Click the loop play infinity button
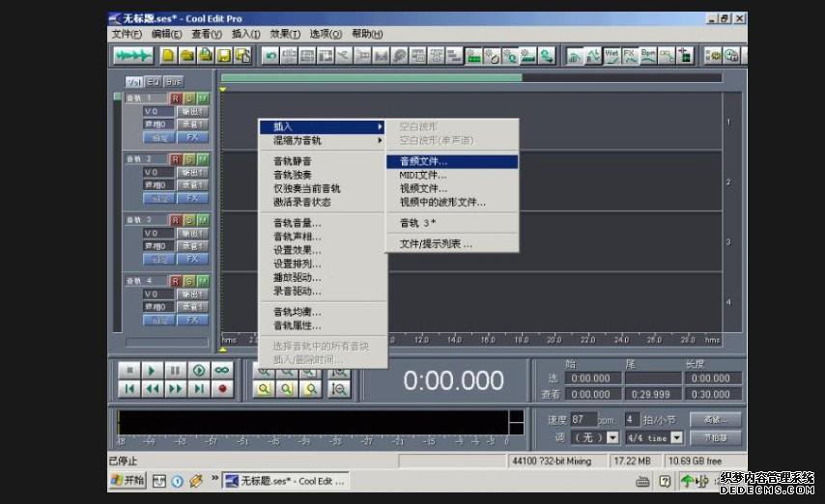 (222, 370)
